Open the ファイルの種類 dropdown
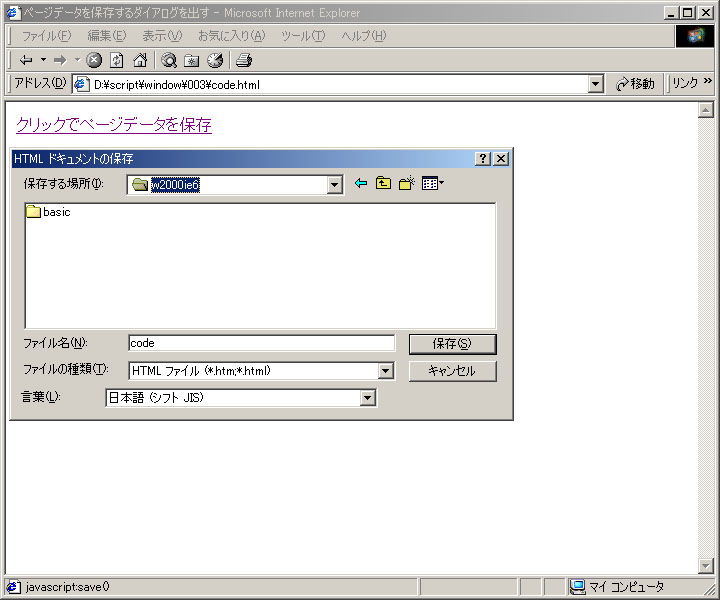 click(386, 371)
